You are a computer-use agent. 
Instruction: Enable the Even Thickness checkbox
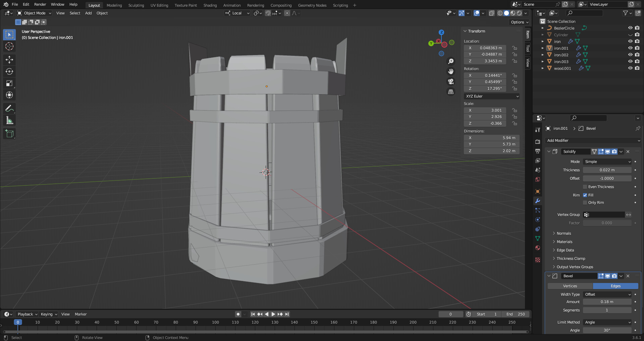click(x=585, y=187)
